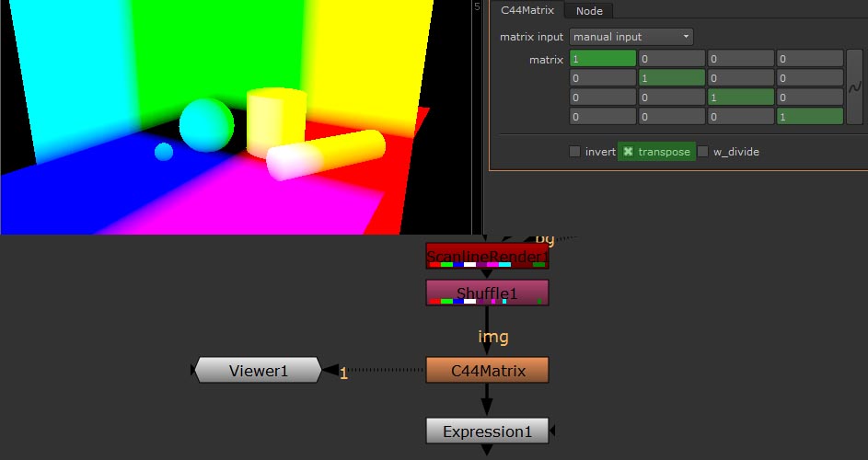
Task: Select the Expression1 node
Action: (487, 431)
